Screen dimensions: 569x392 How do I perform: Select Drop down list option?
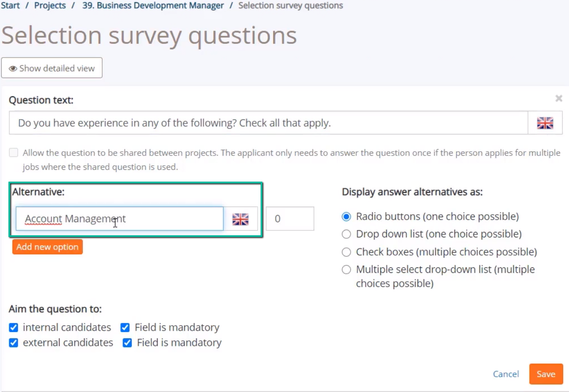coord(346,234)
